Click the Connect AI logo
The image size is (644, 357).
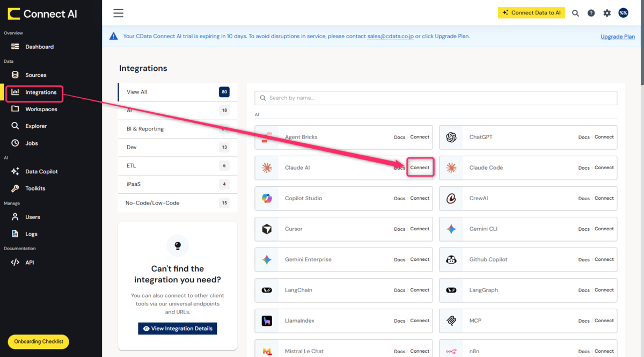(42, 14)
